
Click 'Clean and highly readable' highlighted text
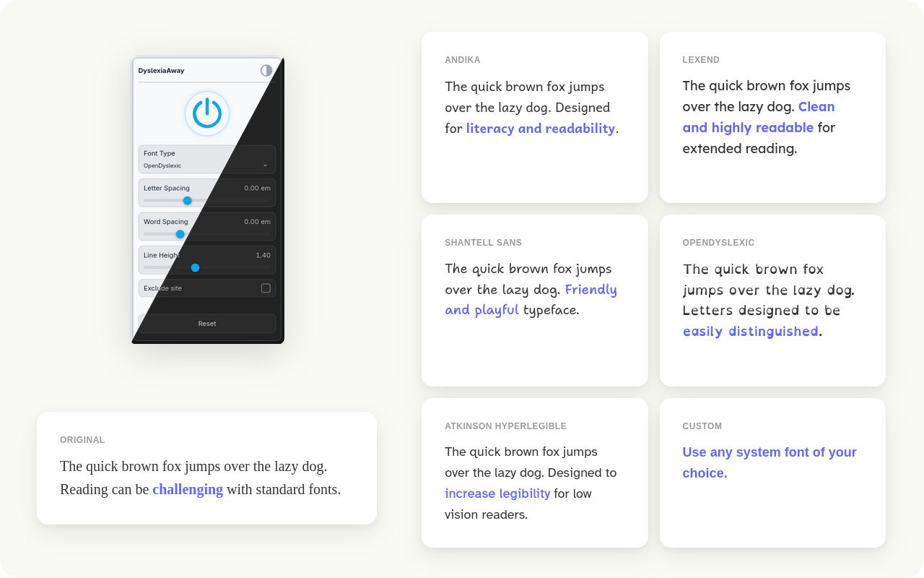[x=759, y=117]
